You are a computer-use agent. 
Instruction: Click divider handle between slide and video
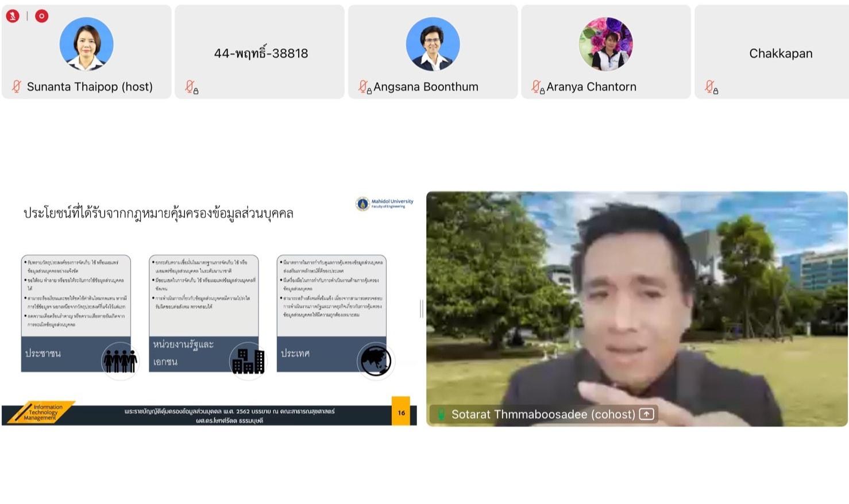tap(422, 309)
